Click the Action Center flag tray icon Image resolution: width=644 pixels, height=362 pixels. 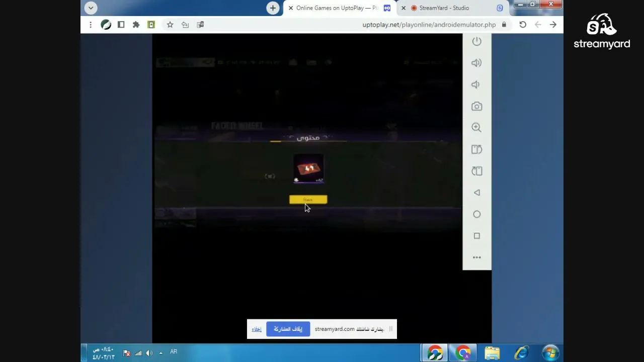(x=127, y=353)
